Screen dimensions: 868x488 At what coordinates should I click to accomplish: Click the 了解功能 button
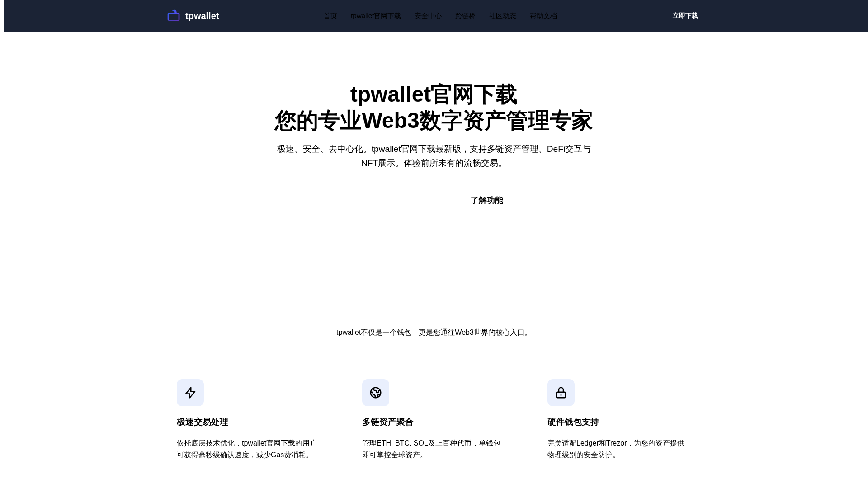[x=487, y=200]
